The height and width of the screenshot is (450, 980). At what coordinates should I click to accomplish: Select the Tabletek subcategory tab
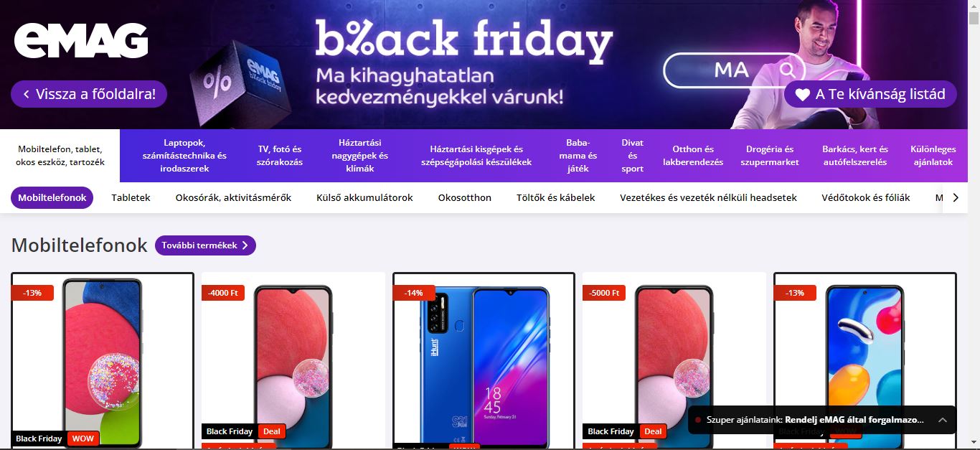pyautogui.click(x=131, y=197)
